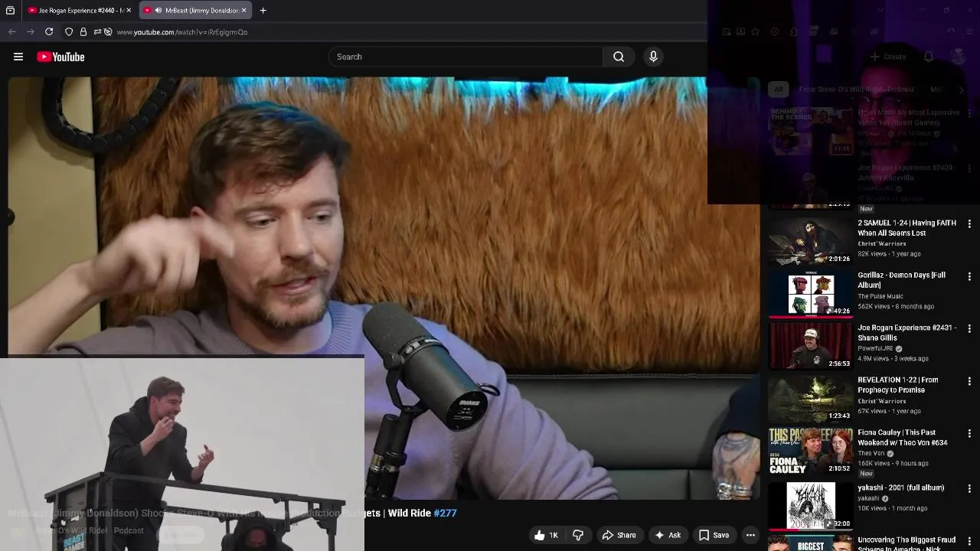
Task: Open the #277 hashtag link in title
Action: [445, 513]
